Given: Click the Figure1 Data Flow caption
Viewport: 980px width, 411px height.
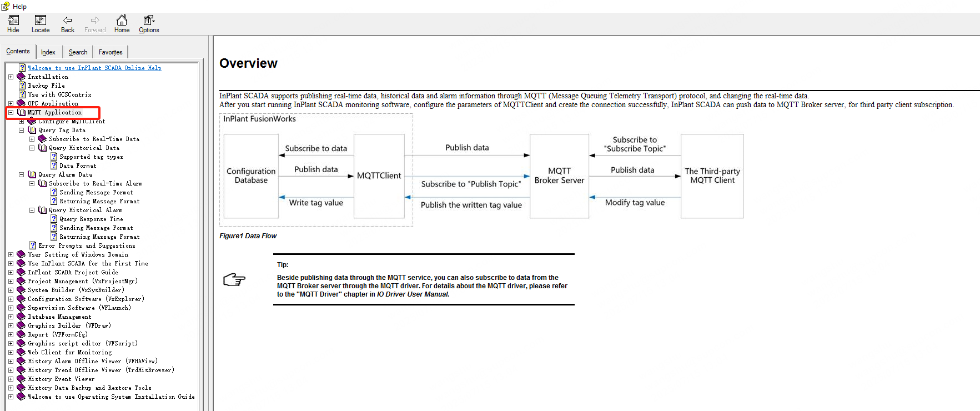Looking at the screenshot, I should 248,236.
